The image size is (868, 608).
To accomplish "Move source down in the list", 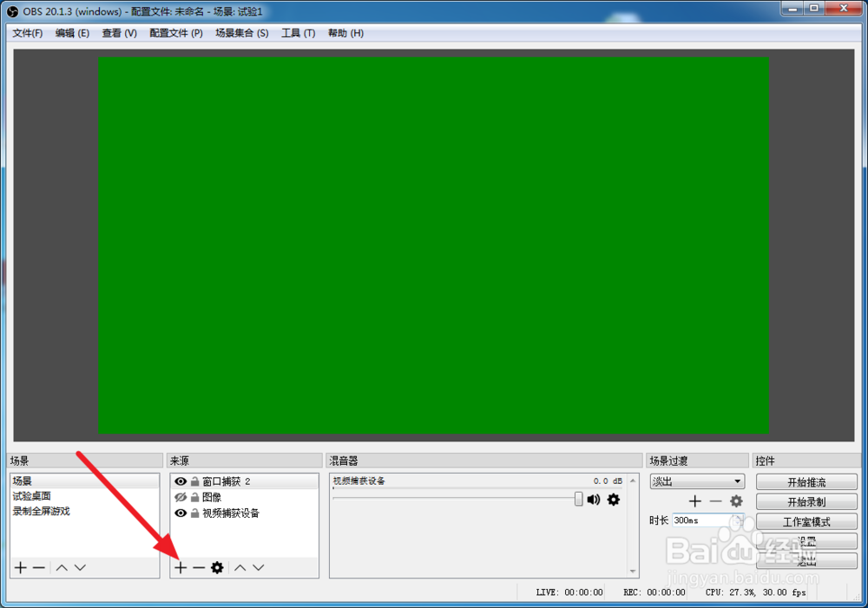I will (x=259, y=567).
